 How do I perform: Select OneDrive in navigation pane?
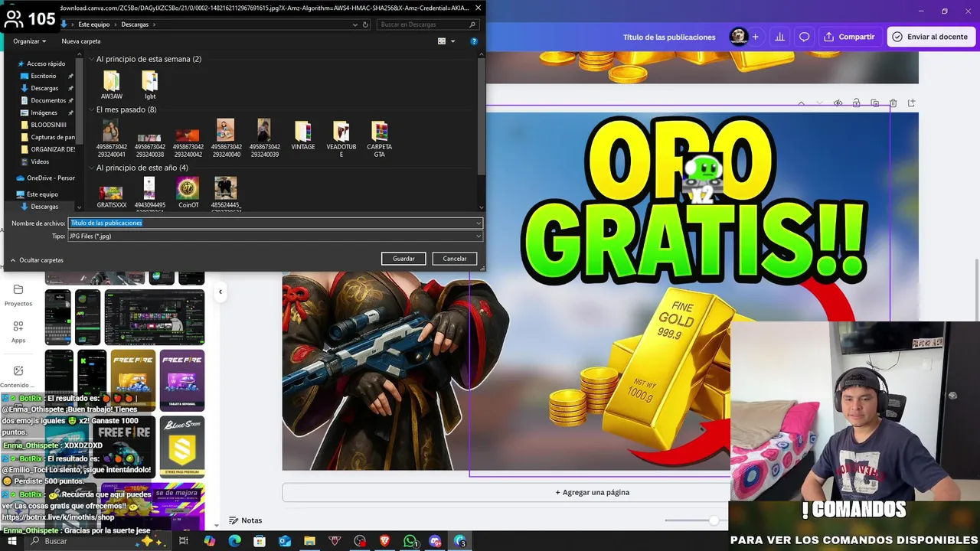pyautogui.click(x=46, y=178)
